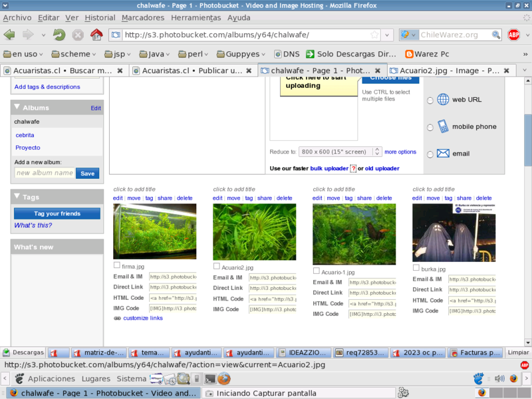532x399 pixels.
Task: Click the mobile phone upload icon
Action: point(443,126)
